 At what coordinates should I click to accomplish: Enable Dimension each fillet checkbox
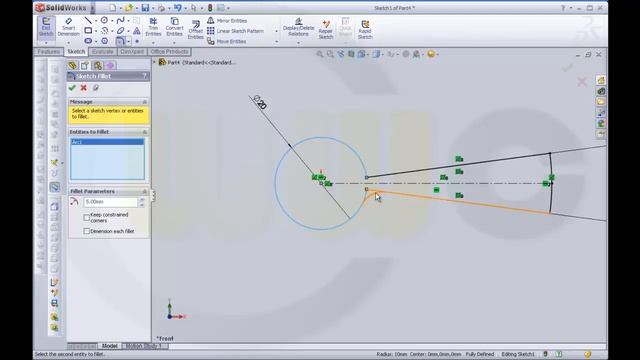coord(87,231)
